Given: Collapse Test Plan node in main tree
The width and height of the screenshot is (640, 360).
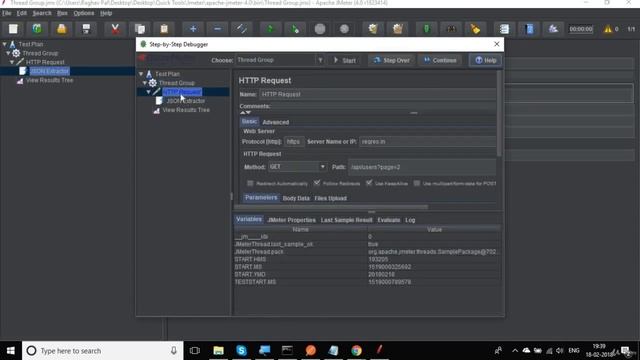Looking at the screenshot, I should (x=4, y=44).
